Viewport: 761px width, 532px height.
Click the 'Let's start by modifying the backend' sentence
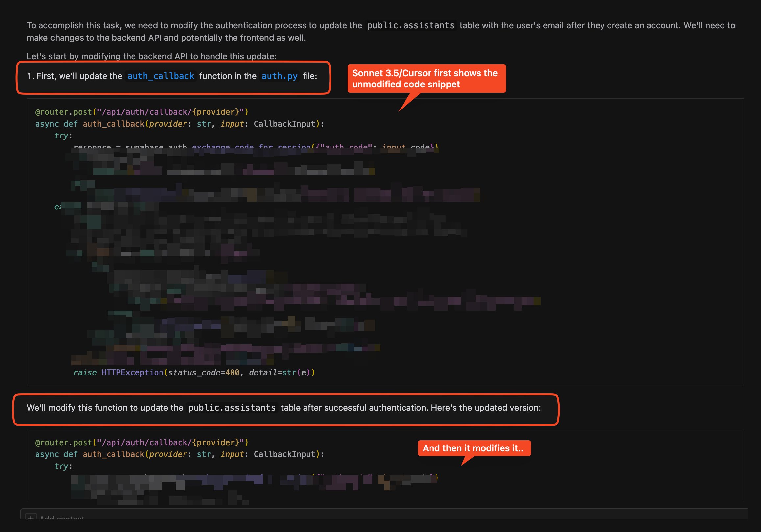tap(152, 56)
